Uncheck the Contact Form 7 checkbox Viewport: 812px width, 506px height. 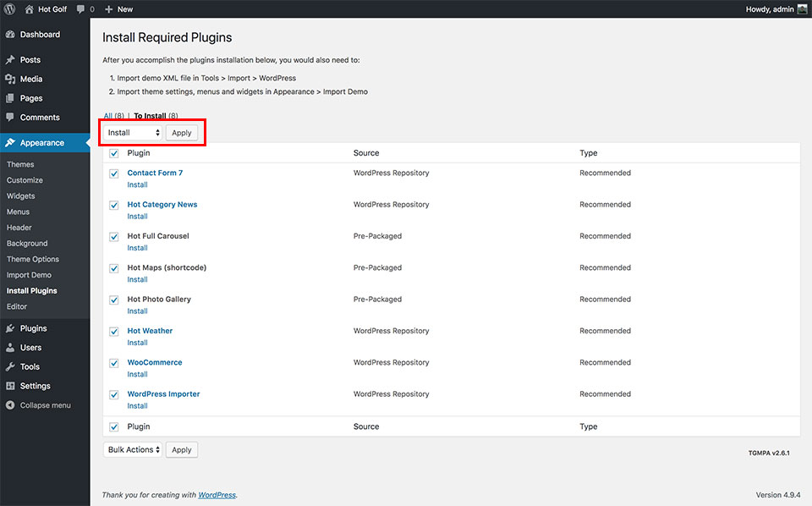point(114,173)
